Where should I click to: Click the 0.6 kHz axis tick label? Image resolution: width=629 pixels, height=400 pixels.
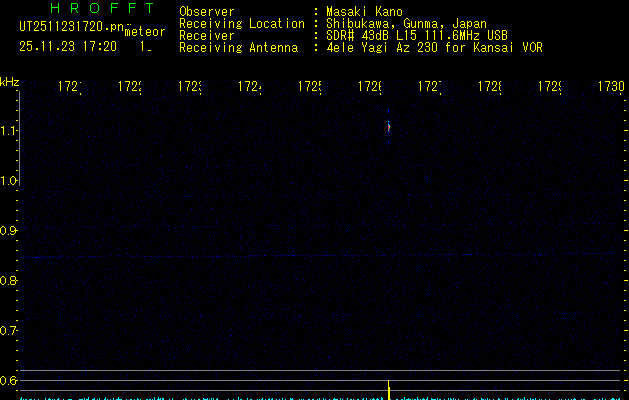(8, 380)
